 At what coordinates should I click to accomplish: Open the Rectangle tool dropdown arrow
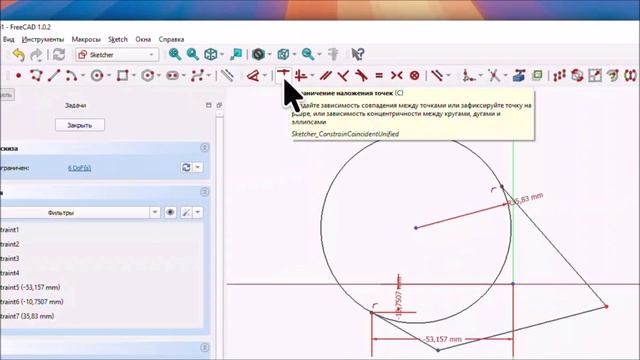click(134, 76)
